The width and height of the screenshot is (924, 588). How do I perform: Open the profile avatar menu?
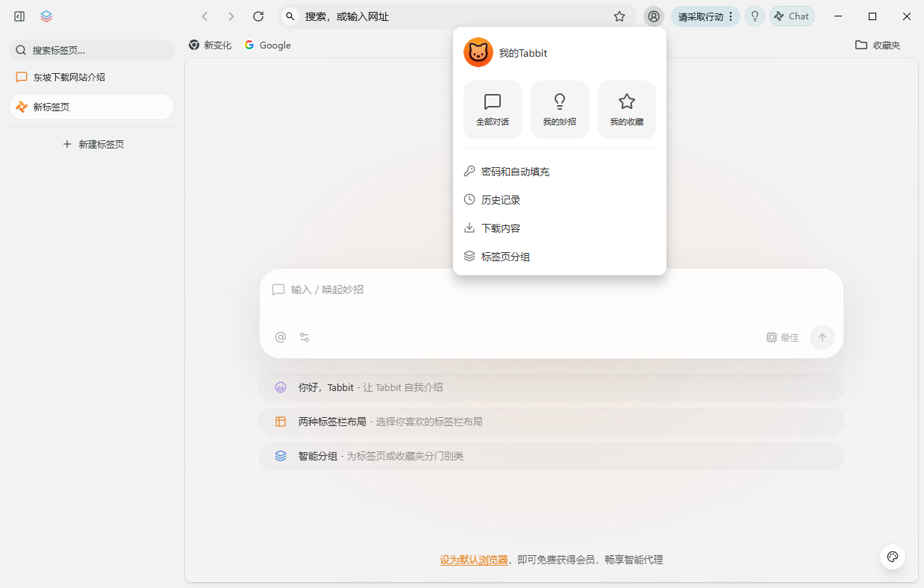tap(653, 16)
